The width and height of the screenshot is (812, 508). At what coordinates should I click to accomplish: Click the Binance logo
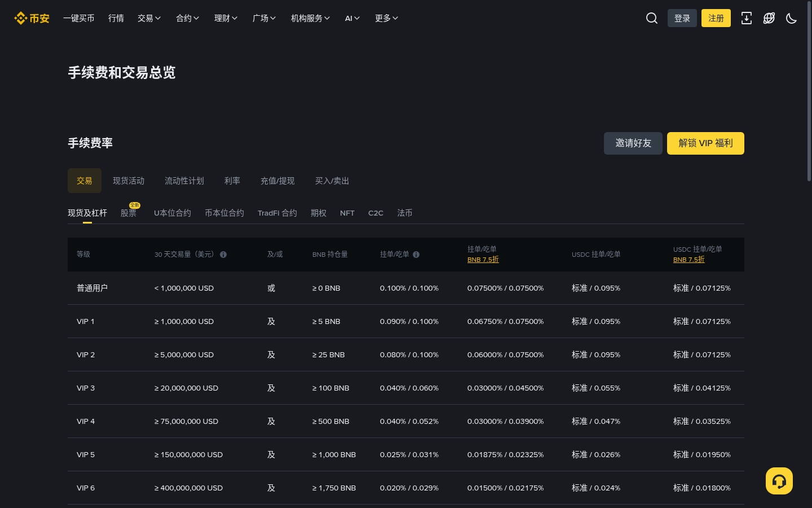pos(32,18)
